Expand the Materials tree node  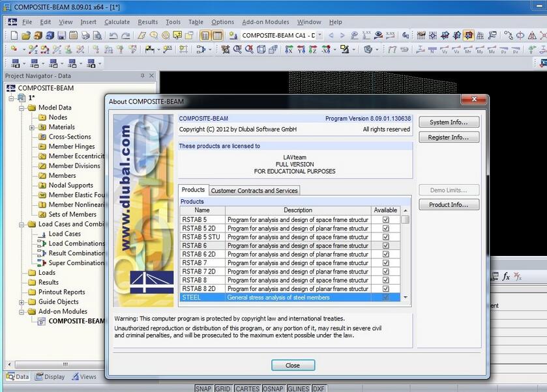32,127
